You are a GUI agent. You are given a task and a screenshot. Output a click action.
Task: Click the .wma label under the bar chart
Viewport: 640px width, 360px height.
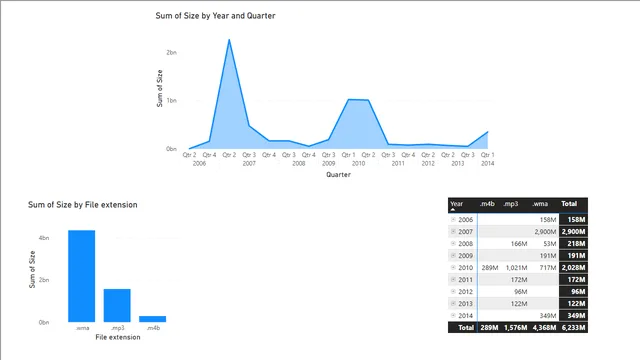(x=82, y=328)
